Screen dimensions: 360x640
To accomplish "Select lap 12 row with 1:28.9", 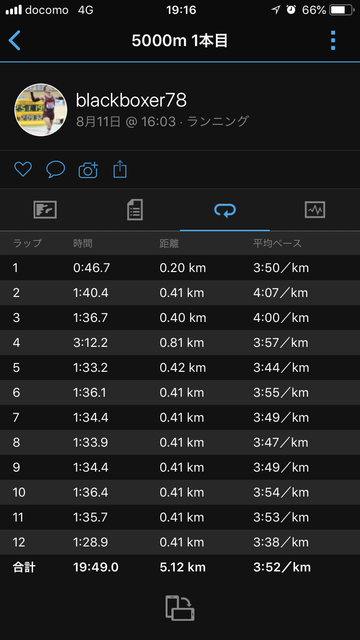I will click(x=180, y=542).
